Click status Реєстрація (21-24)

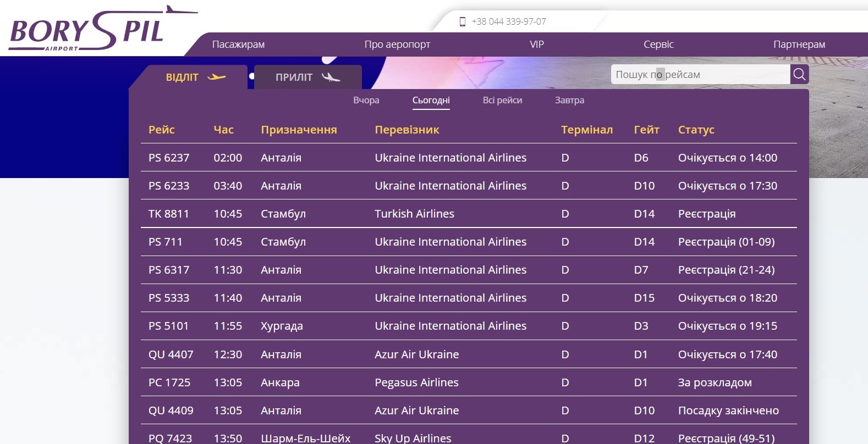(726, 270)
